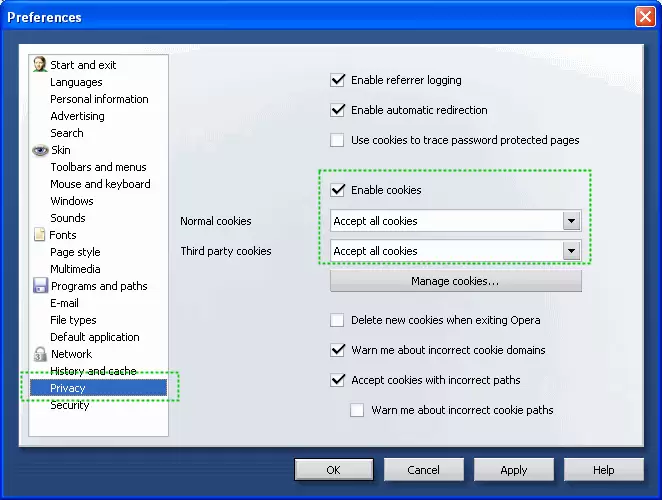
Task: Click the Apply button
Action: [x=514, y=470]
